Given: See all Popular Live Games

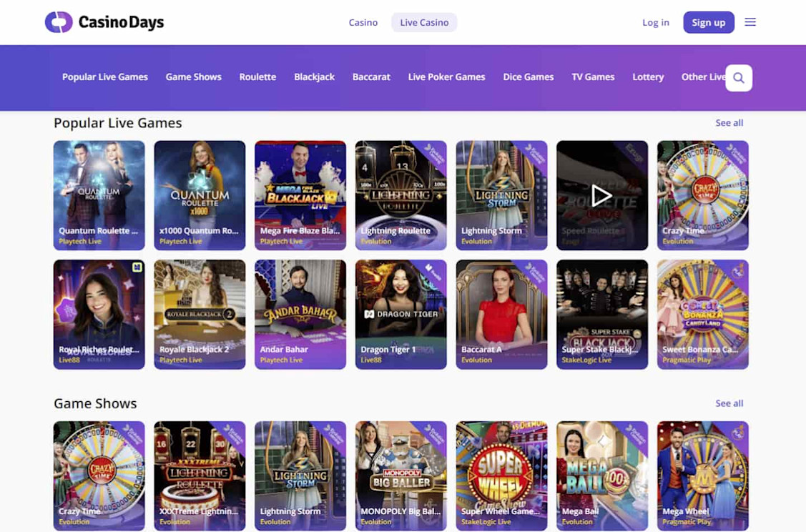Looking at the screenshot, I should click(729, 123).
